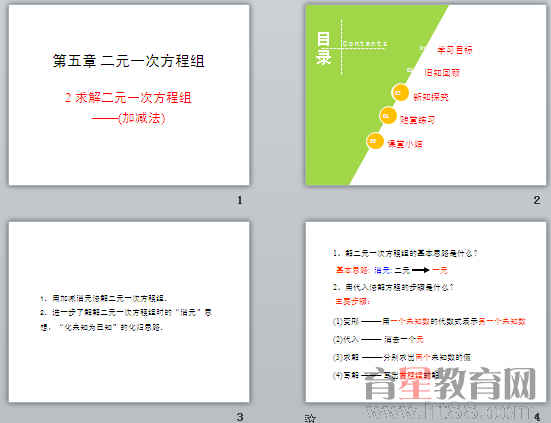Click the 课堂小结 label on slide 2

point(405,143)
